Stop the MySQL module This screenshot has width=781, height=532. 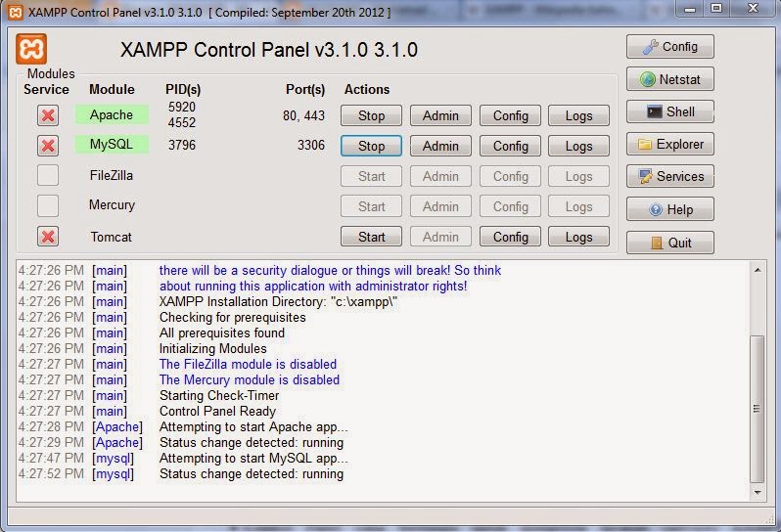point(371,146)
